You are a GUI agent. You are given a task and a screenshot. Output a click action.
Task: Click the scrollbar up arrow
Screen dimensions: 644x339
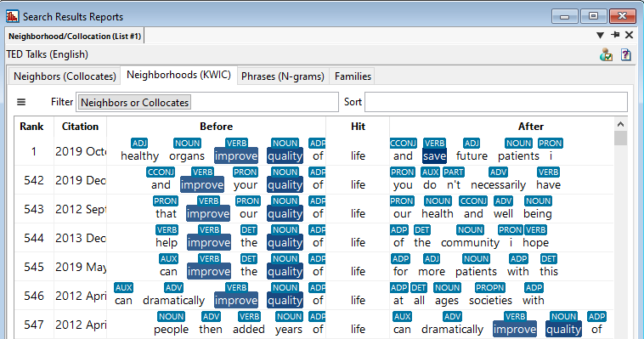pos(620,124)
